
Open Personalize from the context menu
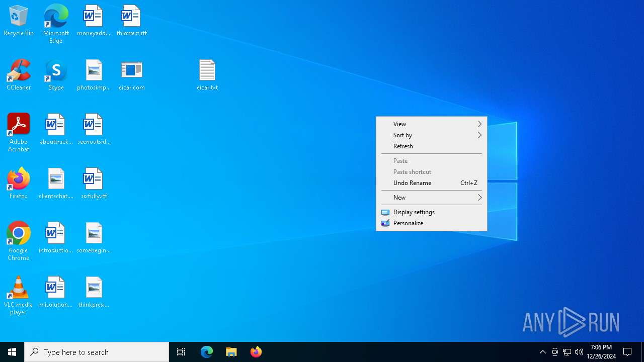tap(432, 223)
